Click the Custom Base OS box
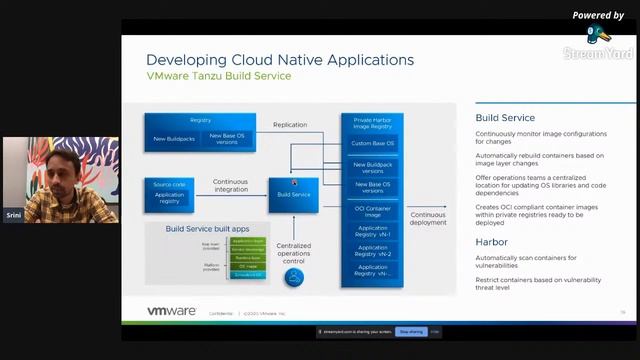Screen dimensions: 640x360 (x=372, y=144)
